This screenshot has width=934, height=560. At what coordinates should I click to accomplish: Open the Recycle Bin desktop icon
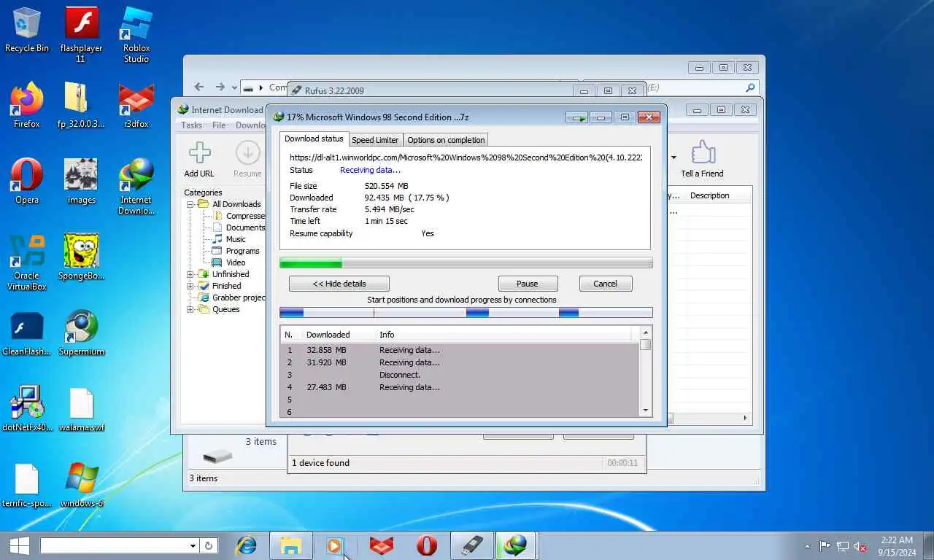27,31
